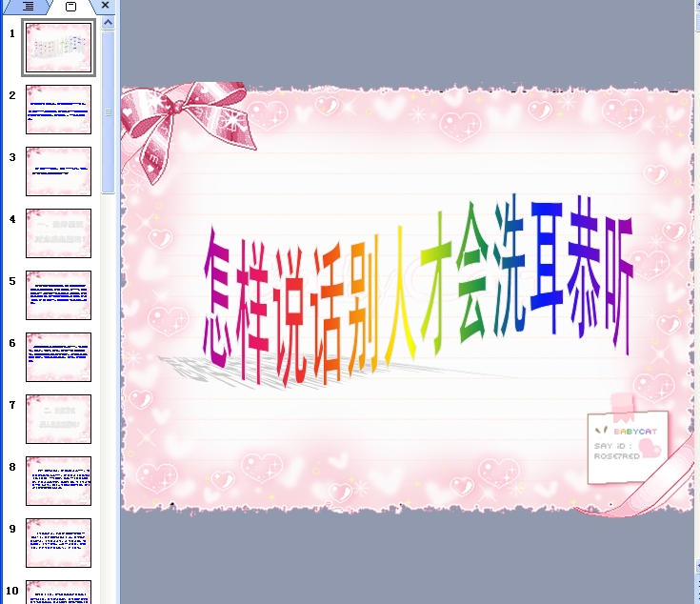Click the rainbow WordArt title 怎样说话别人才会洗耳恭听
The height and width of the screenshot is (604, 700).
[x=417, y=291]
